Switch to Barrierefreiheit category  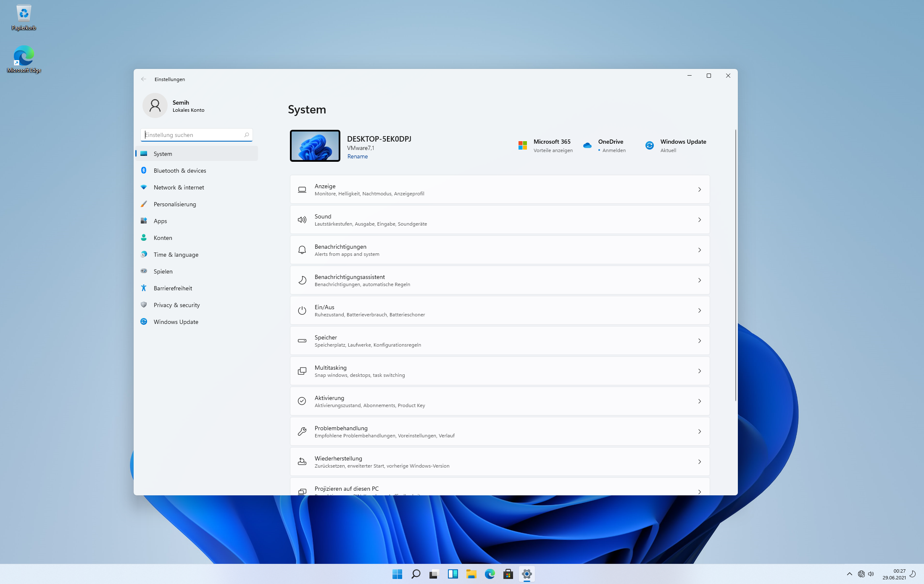[x=173, y=288]
